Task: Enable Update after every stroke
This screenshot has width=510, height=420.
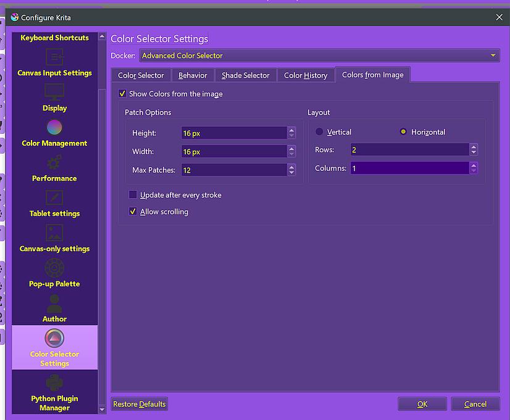Action: click(133, 194)
